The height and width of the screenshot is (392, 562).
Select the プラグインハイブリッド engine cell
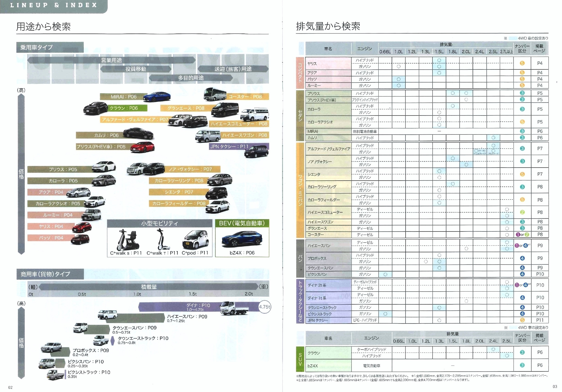pos(365,100)
